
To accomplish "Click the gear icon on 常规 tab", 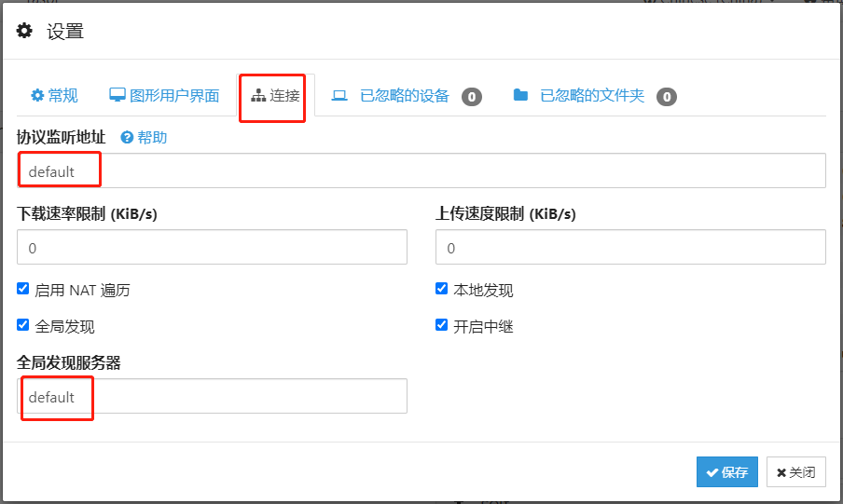I will click(37, 95).
